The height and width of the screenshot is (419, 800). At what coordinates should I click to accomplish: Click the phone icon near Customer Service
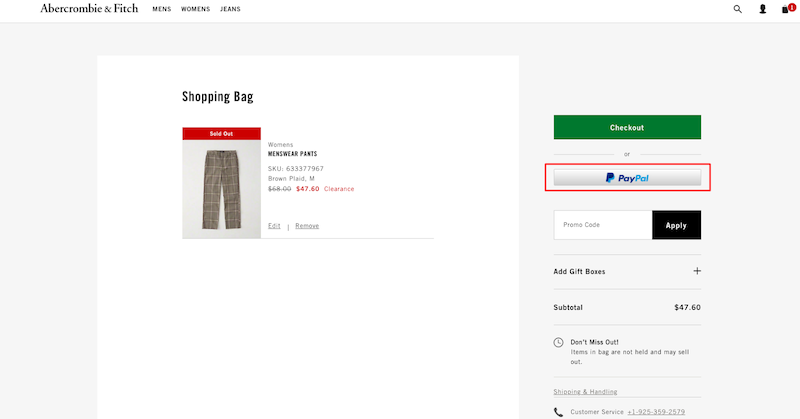click(x=558, y=412)
